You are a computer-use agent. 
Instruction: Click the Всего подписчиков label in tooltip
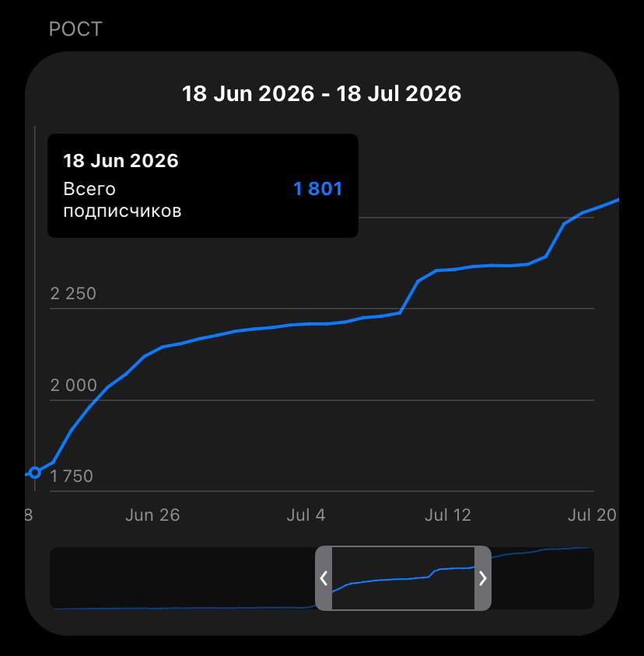click(122, 200)
